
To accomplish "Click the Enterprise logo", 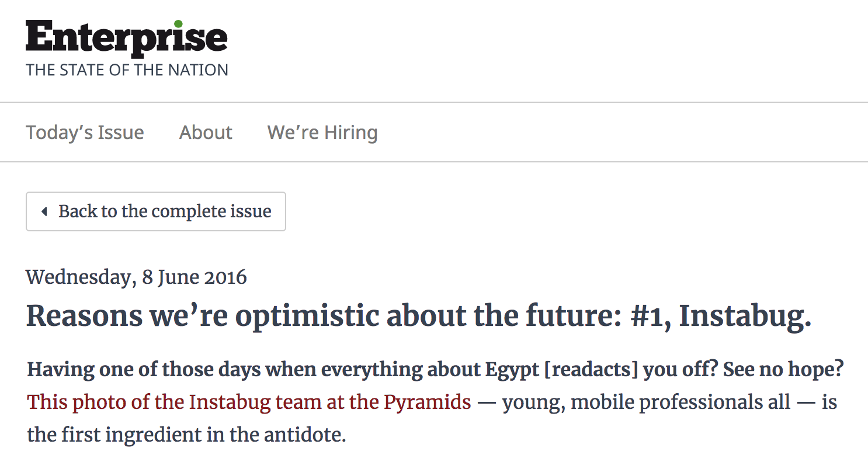I will point(126,39).
